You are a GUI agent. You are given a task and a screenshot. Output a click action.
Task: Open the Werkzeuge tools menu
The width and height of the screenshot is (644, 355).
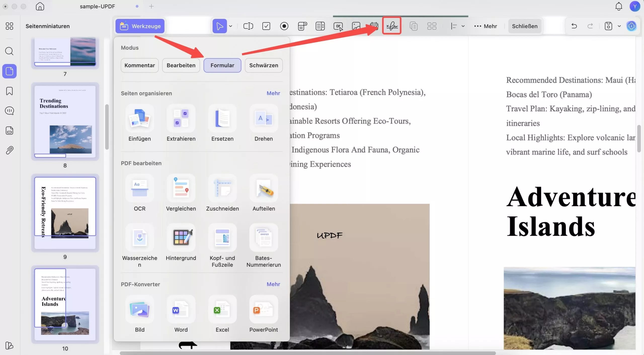click(140, 26)
